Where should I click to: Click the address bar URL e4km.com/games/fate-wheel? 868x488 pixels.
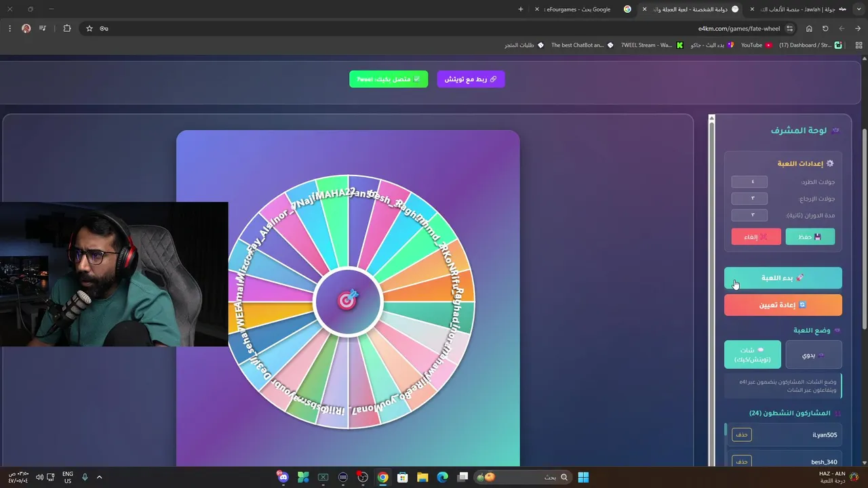[739, 28]
